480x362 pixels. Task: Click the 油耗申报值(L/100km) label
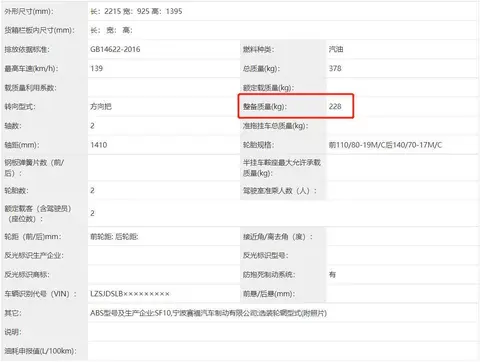click(40, 351)
